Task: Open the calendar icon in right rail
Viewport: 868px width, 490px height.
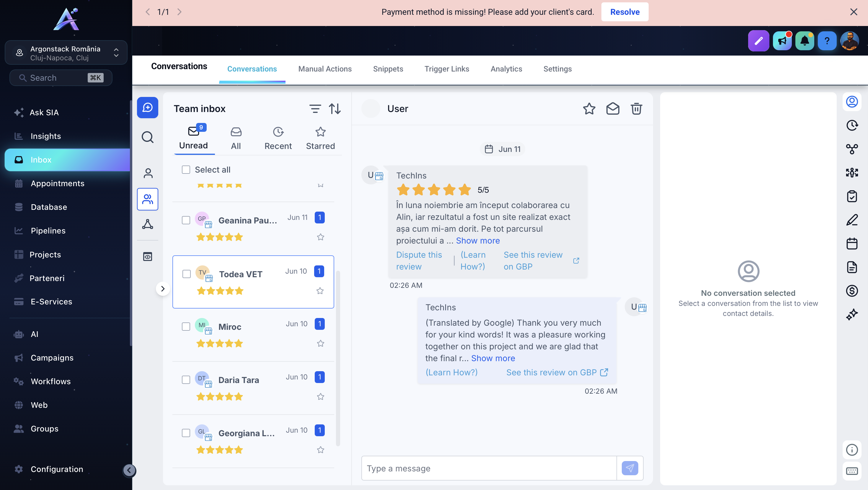Action: click(852, 244)
